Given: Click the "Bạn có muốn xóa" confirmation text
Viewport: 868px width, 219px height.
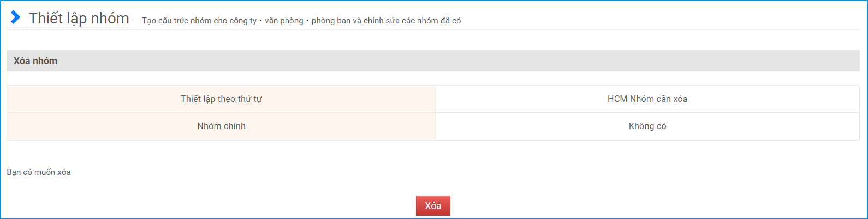Looking at the screenshot, I should coord(39,172).
